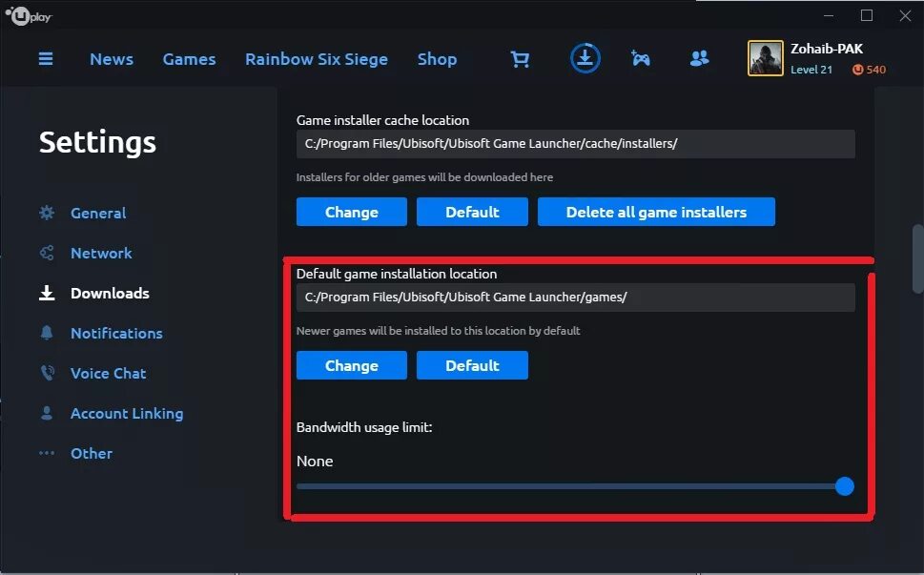The height and width of the screenshot is (575, 924).
Task: Change the game installer cache location
Action: coord(352,212)
